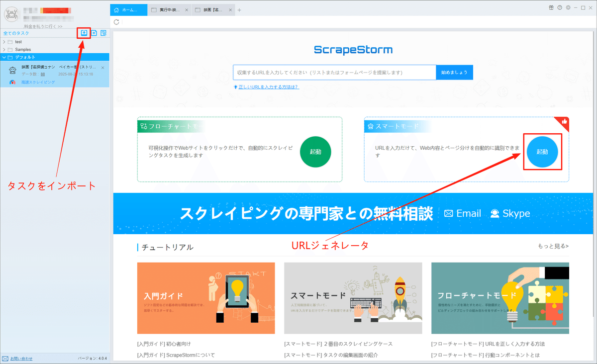Open [スマートモード] タスクの編集画面の紹介 article
This screenshot has width=597, height=364.
point(331,355)
